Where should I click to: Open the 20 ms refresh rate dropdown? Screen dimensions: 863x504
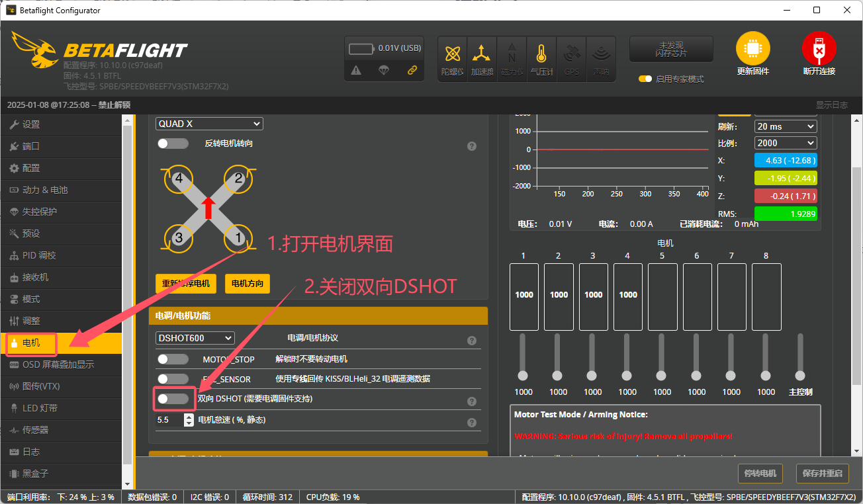point(786,126)
